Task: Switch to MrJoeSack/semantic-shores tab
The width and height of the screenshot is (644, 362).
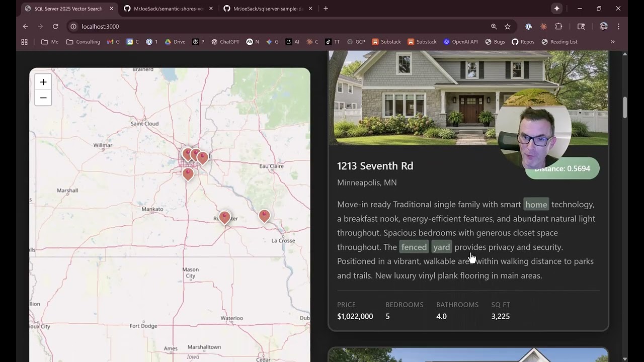Action: [x=168, y=9]
